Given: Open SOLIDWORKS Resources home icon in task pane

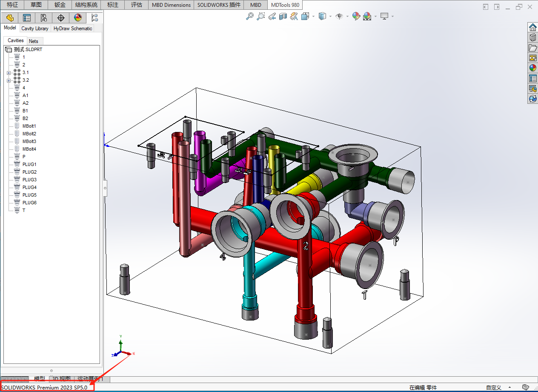Looking at the screenshot, I should pyautogui.click(x=533, y=27).
